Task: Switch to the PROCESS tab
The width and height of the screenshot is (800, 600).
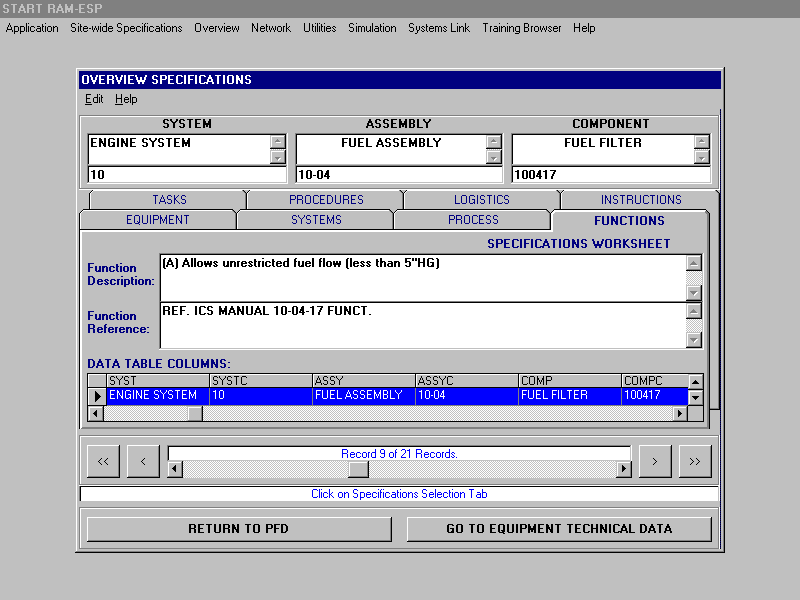Action: (x=473, y=220)
